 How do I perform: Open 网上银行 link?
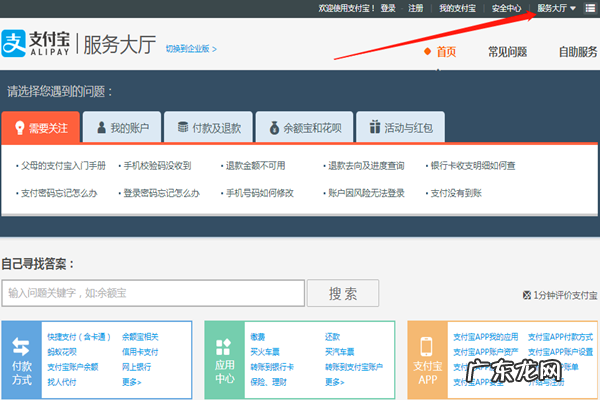136,367
